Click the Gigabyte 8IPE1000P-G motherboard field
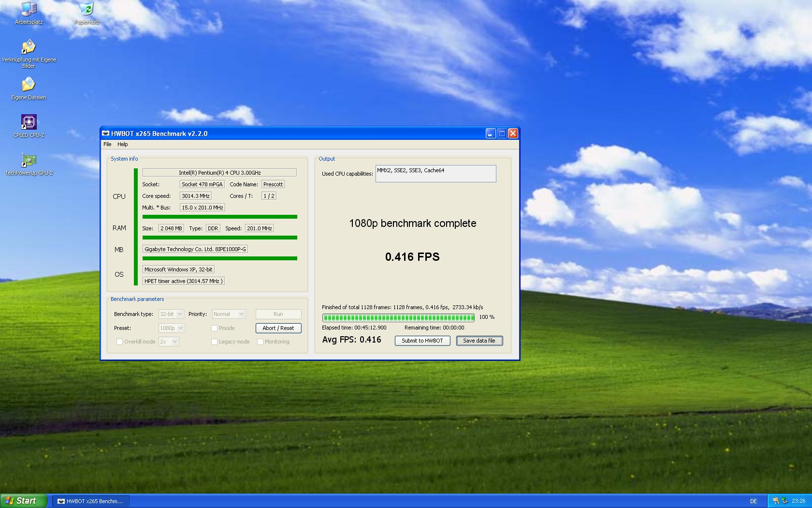812x508 pixels. click(195, 249)
